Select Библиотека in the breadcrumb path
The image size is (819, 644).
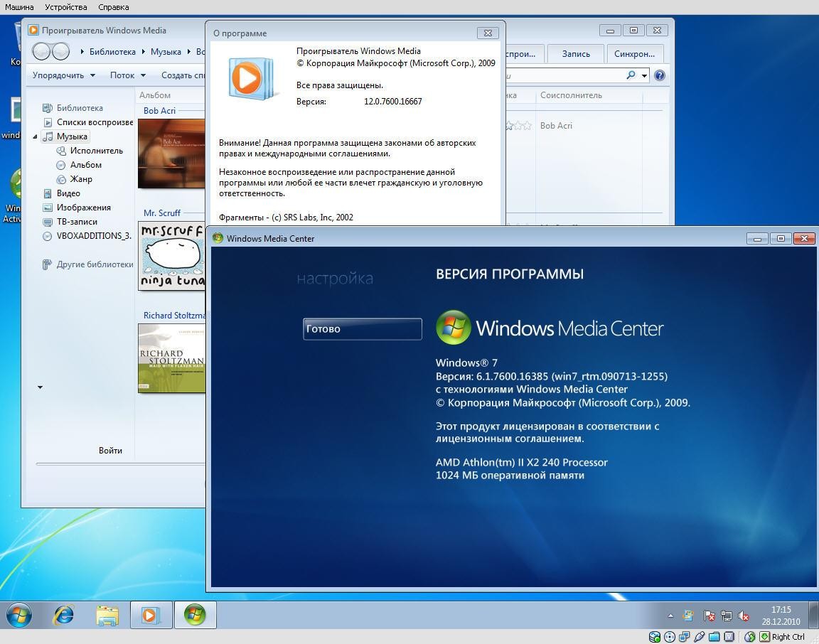[x=112, y=52]
